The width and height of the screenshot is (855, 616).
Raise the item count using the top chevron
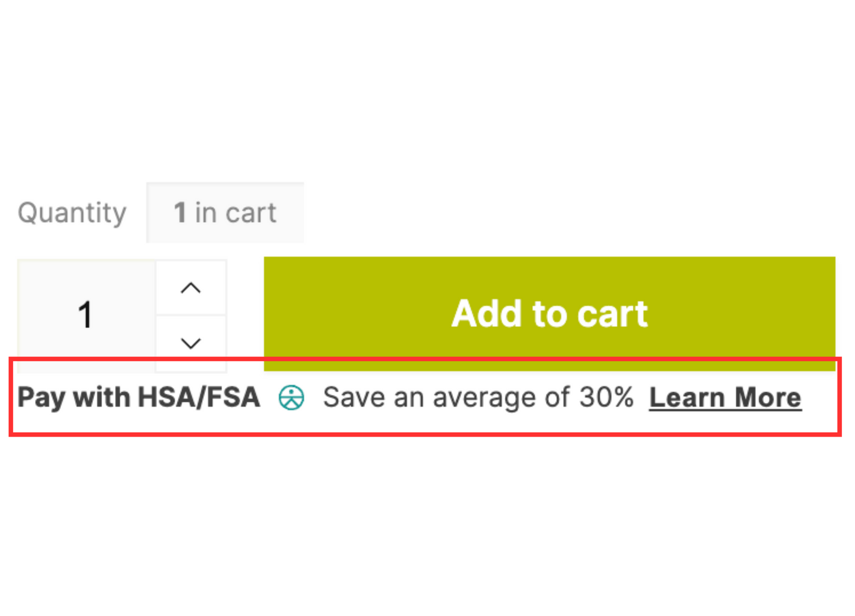coord(191,288)
